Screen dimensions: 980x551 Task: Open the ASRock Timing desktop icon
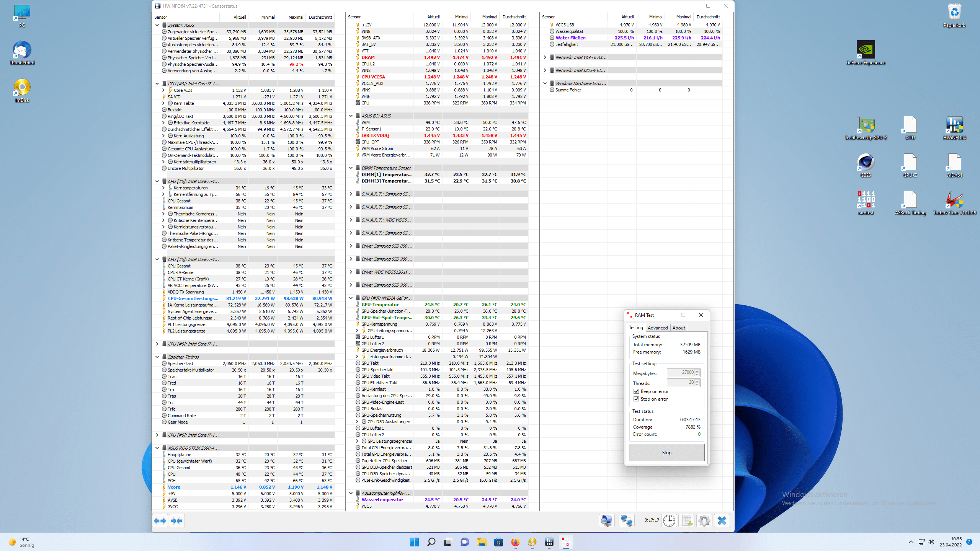(910, 203)
